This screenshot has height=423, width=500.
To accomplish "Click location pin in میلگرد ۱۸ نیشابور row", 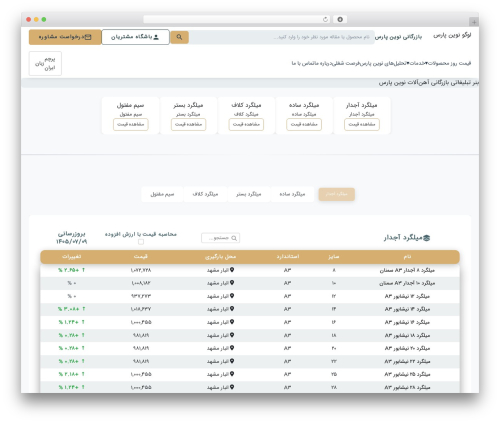I will click(232, 335).
